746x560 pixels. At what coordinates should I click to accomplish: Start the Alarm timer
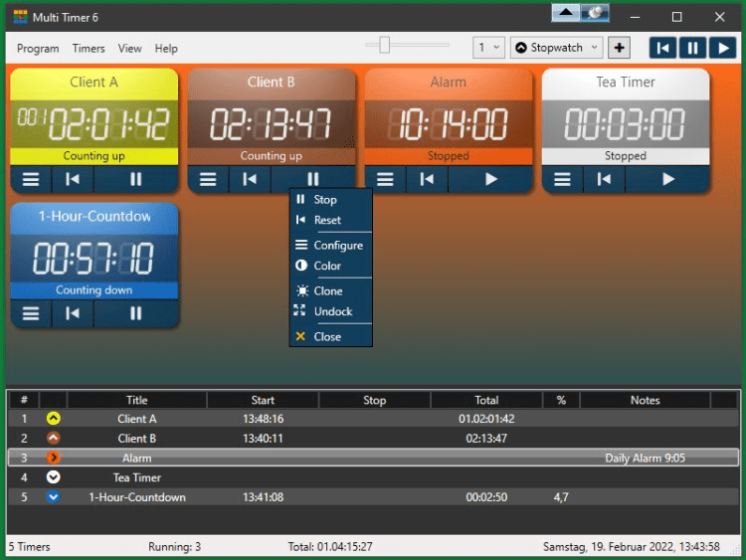[x=490, y=179]
